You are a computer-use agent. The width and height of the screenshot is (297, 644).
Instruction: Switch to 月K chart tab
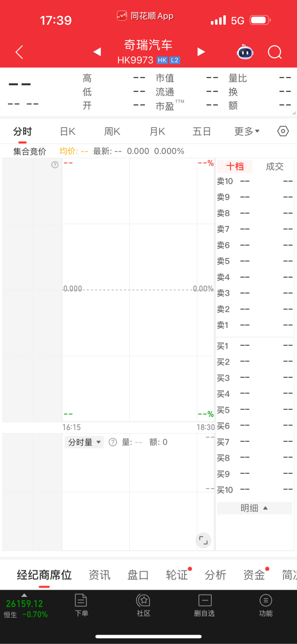click(157, 132)
